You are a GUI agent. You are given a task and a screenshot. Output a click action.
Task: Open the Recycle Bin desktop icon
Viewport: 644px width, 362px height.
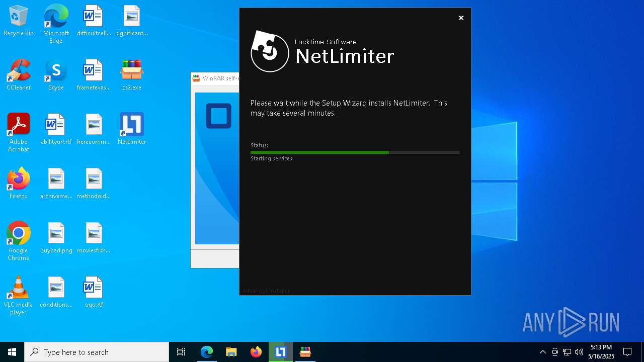19,21
